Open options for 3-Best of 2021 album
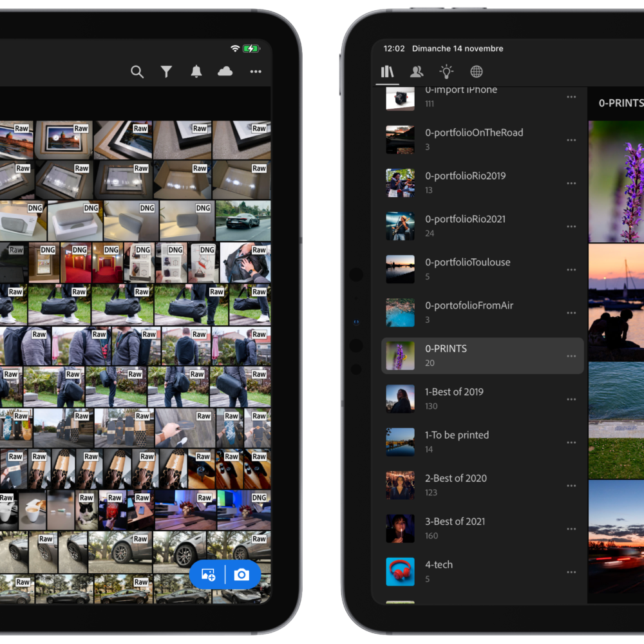The height and width of the screenshot is (644, 644). [571, 529]
